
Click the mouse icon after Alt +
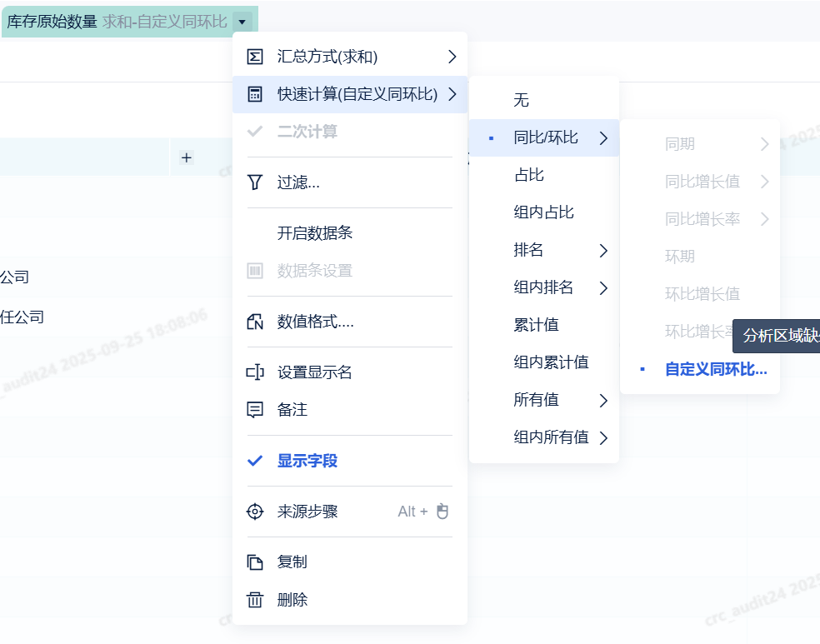click(x=442, y=512)
